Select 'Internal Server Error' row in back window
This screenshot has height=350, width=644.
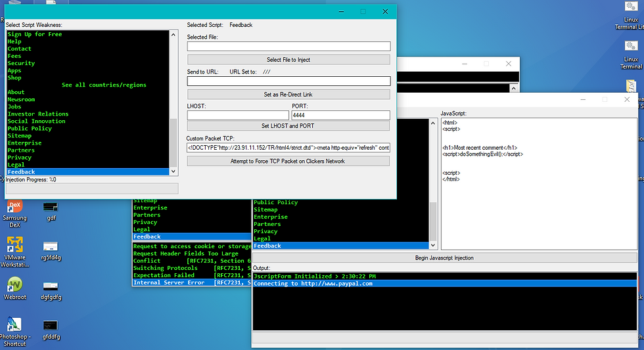[192, 283]
